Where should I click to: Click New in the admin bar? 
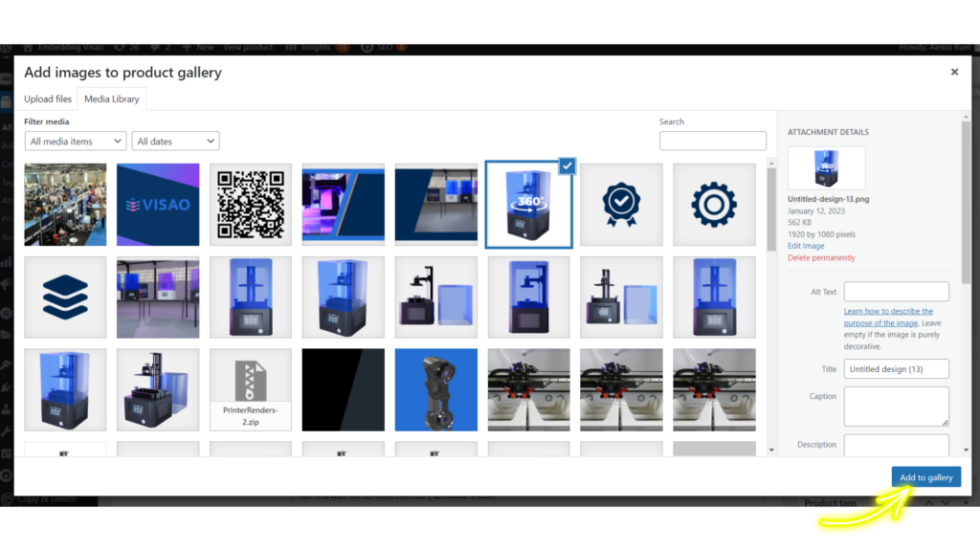pos(199,48)
